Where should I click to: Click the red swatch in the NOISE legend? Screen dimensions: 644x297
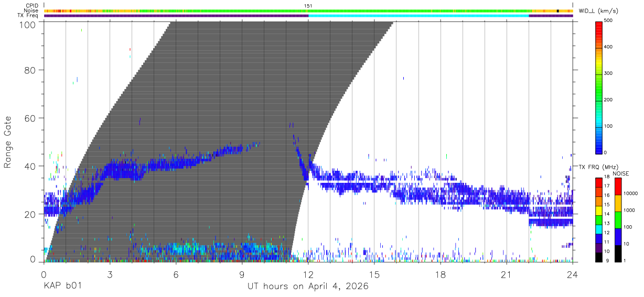[x=618, y=186]
